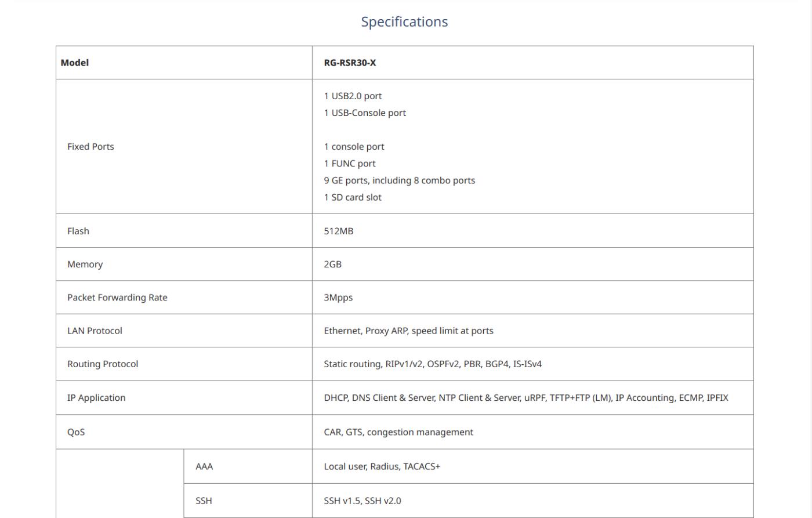This screenshot has height=518, width=812.
Task: Click the 3Mpps value
Action: [338, 298]
